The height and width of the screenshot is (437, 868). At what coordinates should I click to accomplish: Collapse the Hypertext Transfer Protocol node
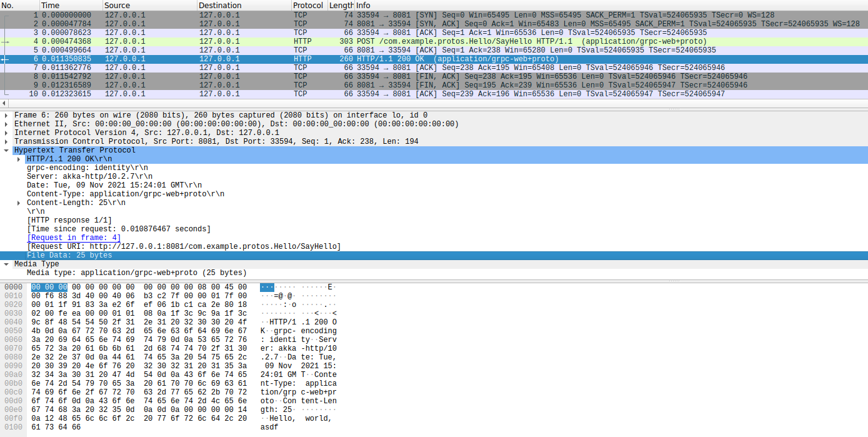pos(6,150)
